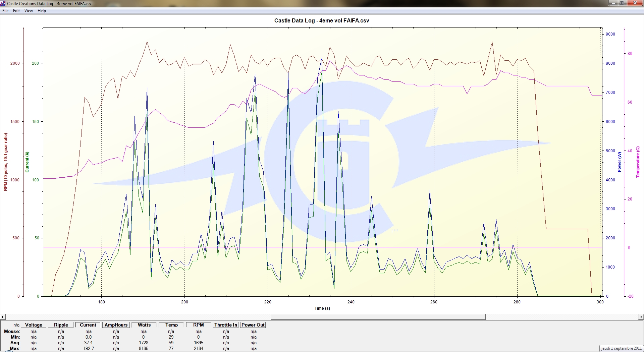Close the Castle Creations Data Log window
Screen dimensions: 644x352
(635, 3)
